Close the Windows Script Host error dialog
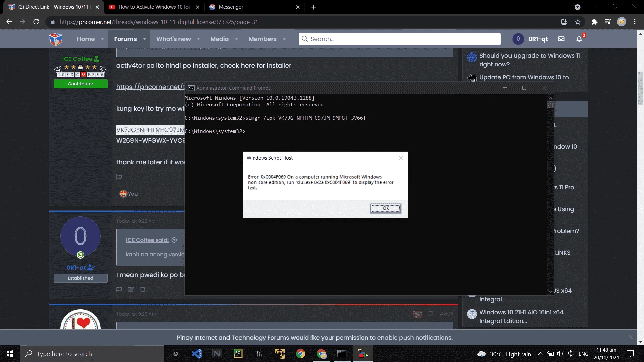644x362 pixels. 400,158
